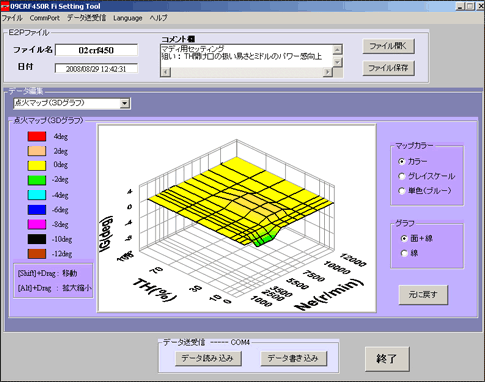Open the ファイル menu

(12, 18)
